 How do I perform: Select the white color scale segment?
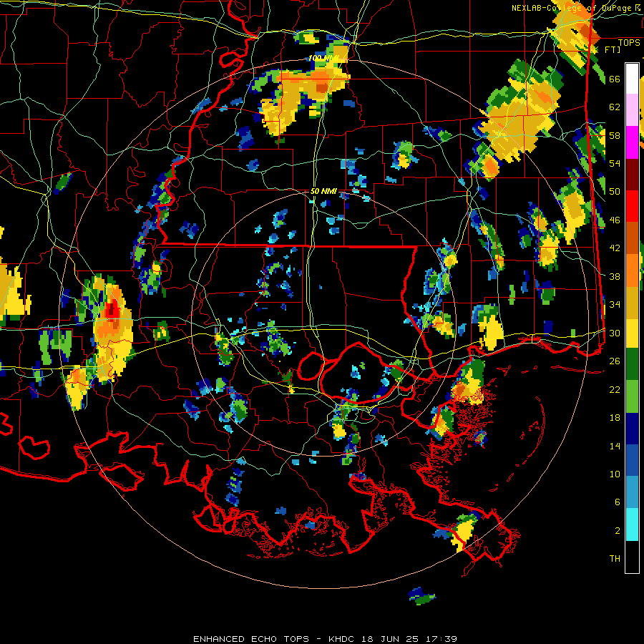[632, 79]
